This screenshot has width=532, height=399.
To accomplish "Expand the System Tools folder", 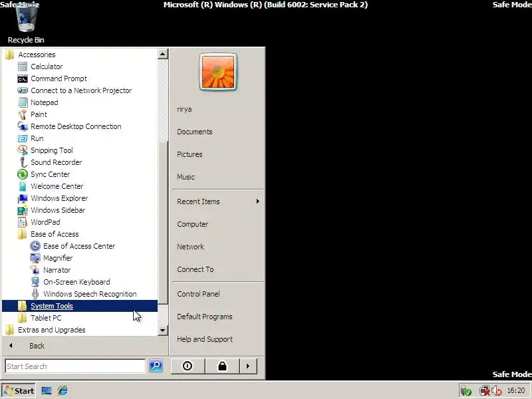I will coord(80,306).
